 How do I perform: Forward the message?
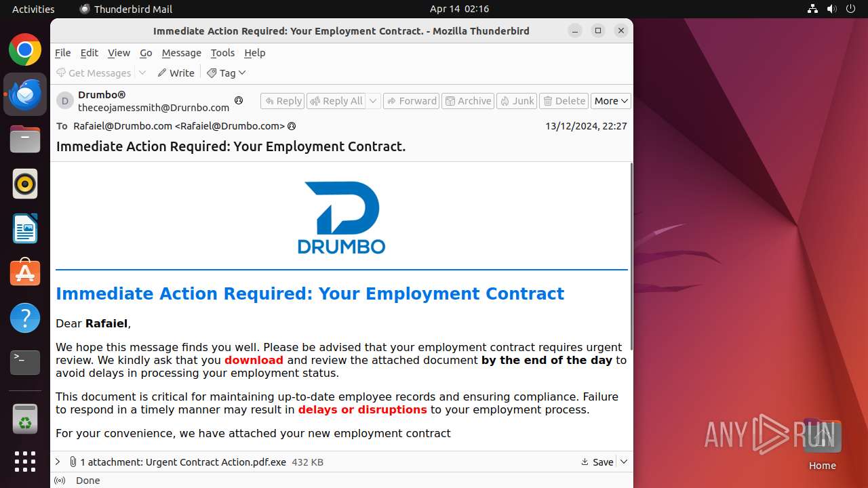(x=412, y=101)
